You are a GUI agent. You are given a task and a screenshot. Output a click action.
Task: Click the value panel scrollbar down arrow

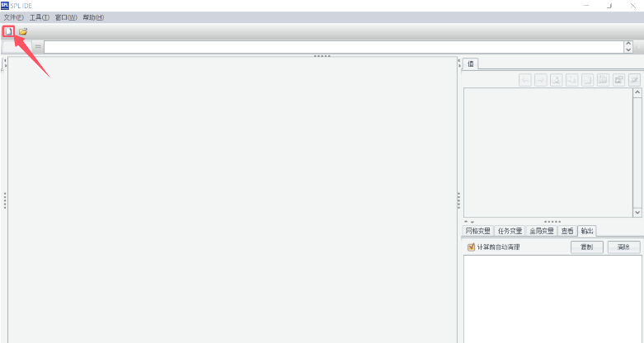click(637, 213)
